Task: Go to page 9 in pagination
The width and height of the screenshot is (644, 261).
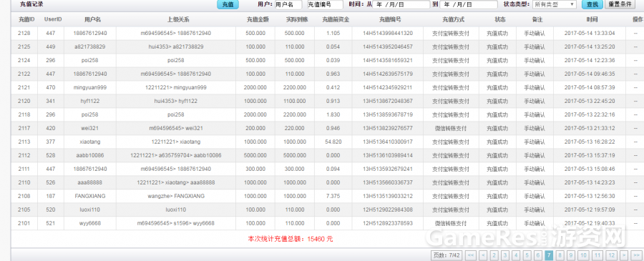Action: 571,255
